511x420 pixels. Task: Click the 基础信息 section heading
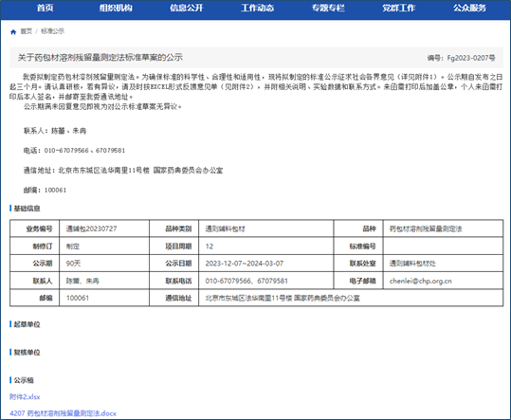(27, 209)
